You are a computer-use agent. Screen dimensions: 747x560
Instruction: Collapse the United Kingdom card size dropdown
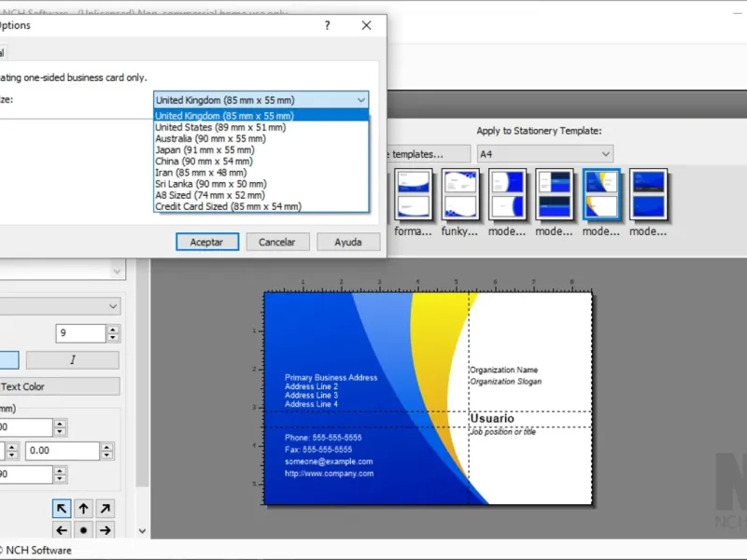coord(360,100)
